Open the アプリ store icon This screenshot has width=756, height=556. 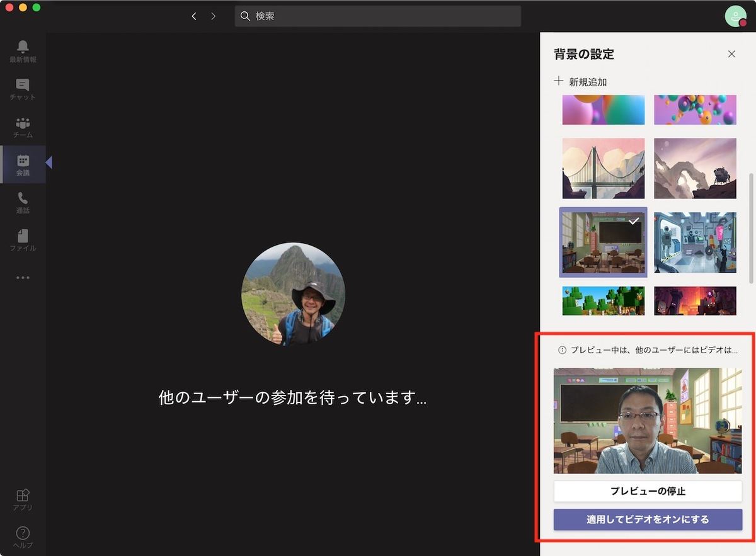point(23,499)
